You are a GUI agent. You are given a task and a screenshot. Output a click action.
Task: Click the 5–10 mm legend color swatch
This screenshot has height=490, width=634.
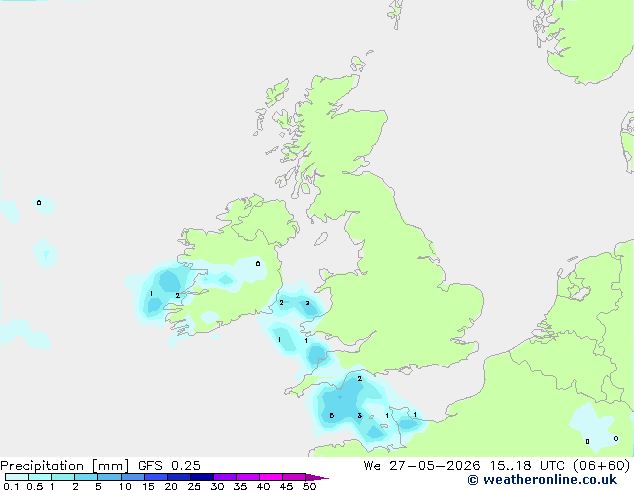pos(109,477)
